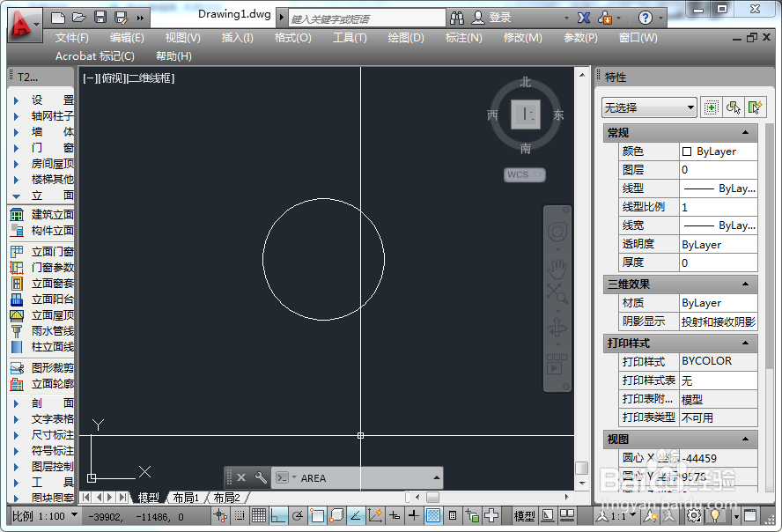Image resolution: width=782 pixels, height=532 pixels.
Task: Select the 立面屋顶 tool
Action: tap(42, 315)
